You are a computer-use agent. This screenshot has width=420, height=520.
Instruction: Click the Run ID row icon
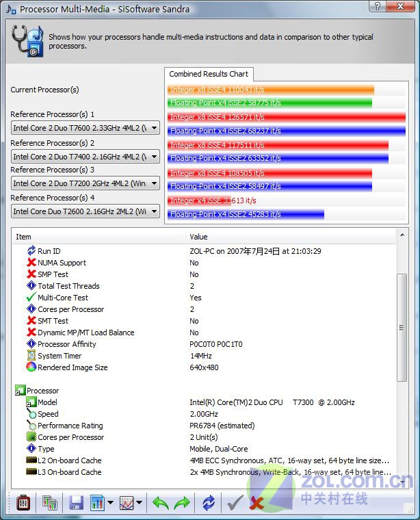31,250
